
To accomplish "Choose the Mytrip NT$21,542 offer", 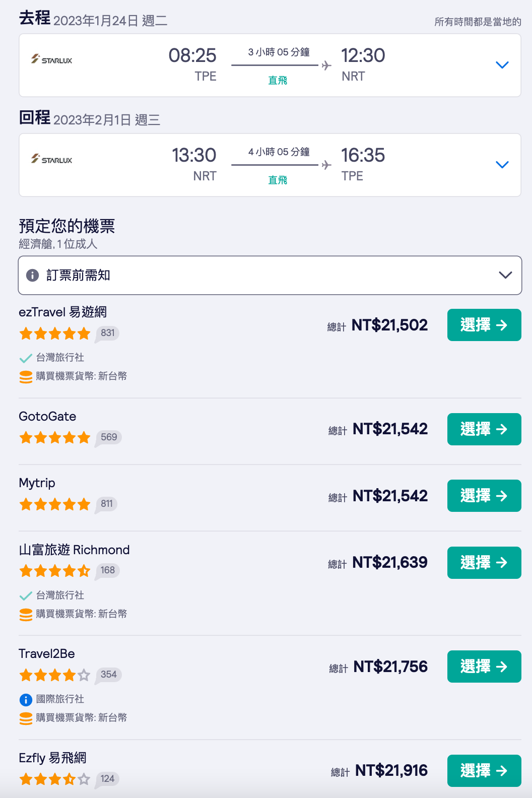I will 484,496.
